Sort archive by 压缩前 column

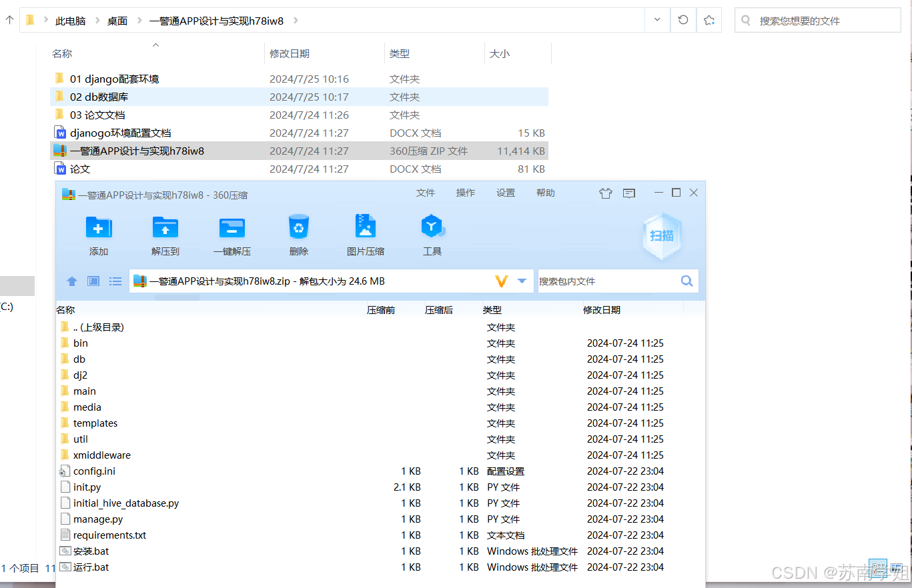381,310
